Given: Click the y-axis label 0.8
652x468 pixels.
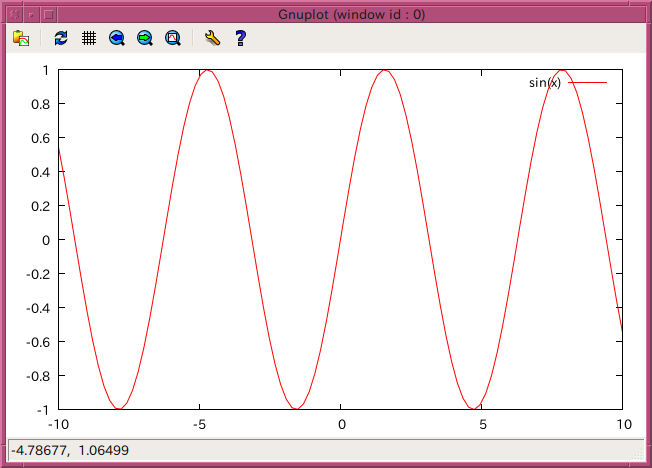Looking at the screenshot, I should click(x=40, y=104).
